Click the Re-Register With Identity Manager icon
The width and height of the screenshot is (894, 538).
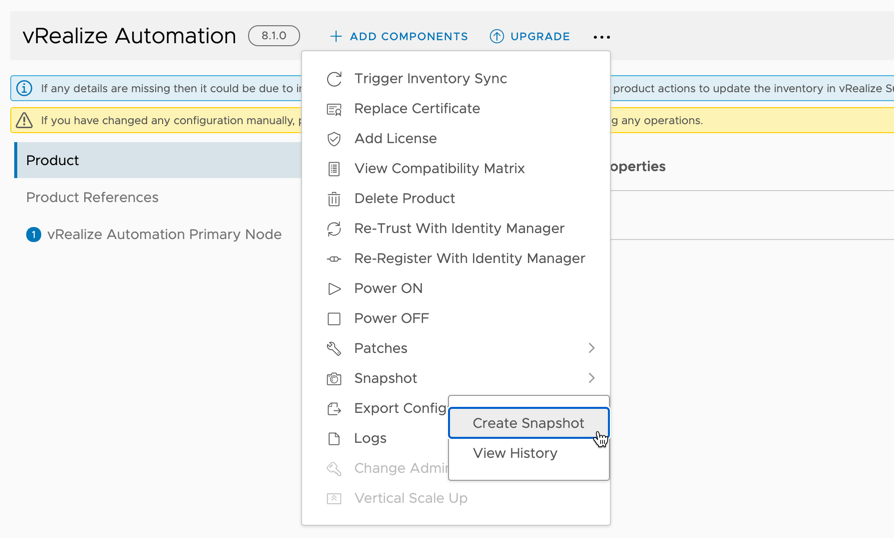(x=334, y=259)
